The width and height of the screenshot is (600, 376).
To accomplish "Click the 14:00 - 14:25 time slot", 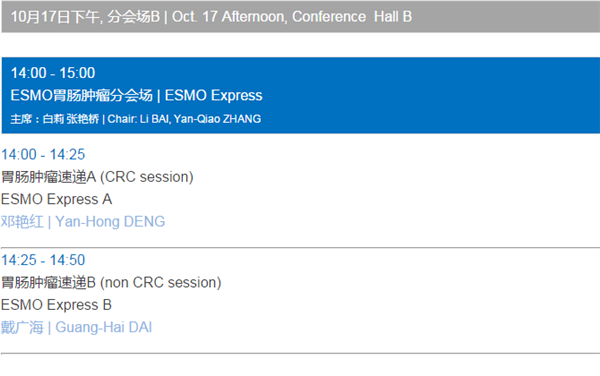I will tap(43, 155).
